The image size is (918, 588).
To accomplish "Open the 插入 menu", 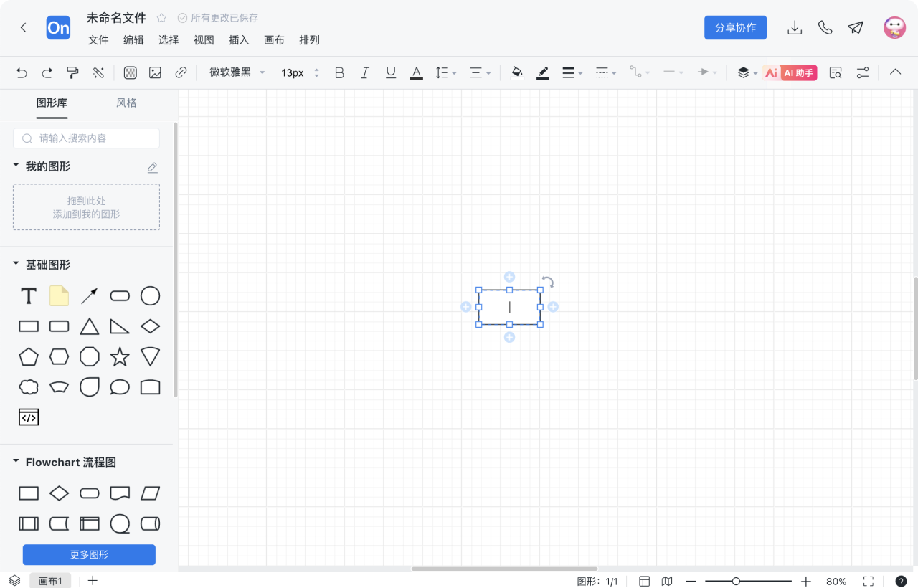I will click(x=239, y=40).
